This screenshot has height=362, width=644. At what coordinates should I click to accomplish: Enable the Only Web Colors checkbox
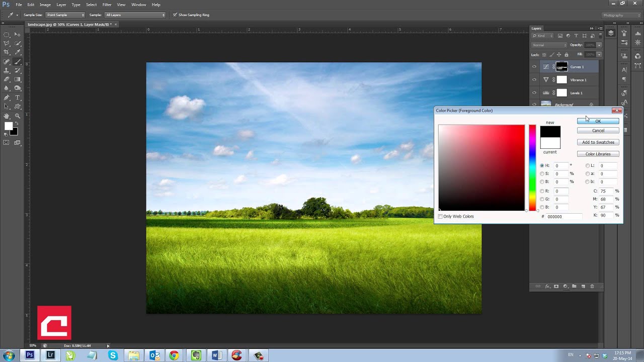(441, 217)
